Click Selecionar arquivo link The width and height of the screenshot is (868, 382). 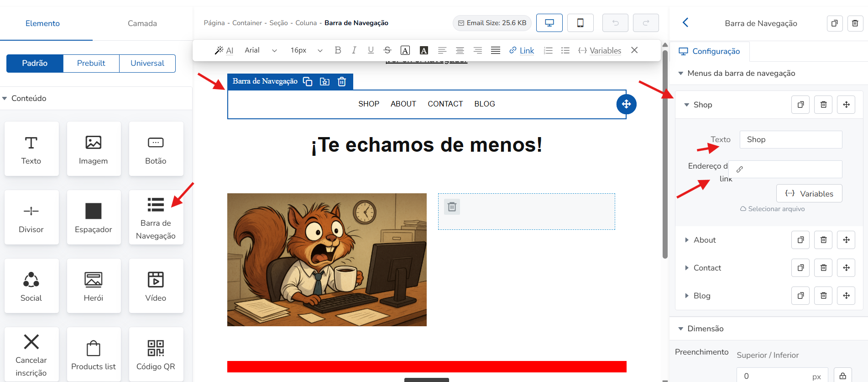tap(772, 209)
